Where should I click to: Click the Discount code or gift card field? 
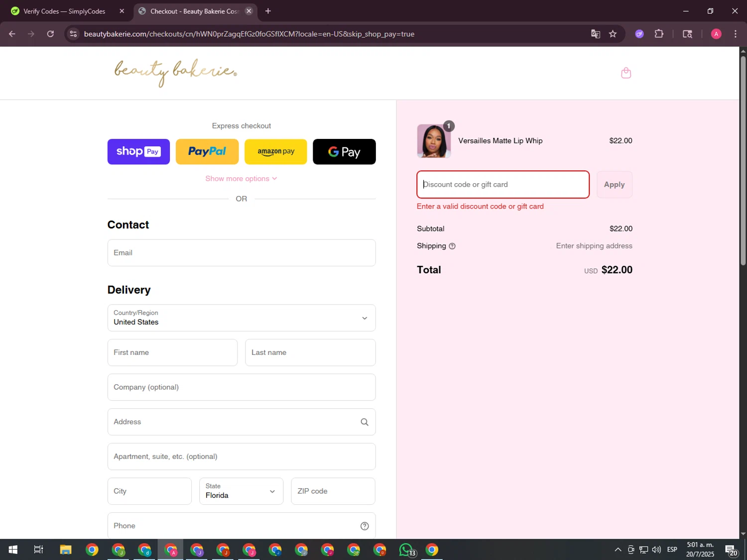tap(503, 185)
